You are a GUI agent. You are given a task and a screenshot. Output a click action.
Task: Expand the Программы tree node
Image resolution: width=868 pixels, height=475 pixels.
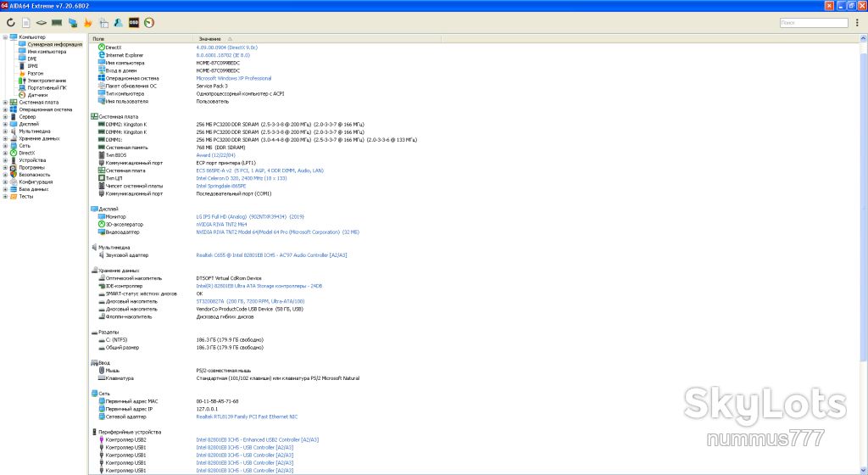(5, 167)
